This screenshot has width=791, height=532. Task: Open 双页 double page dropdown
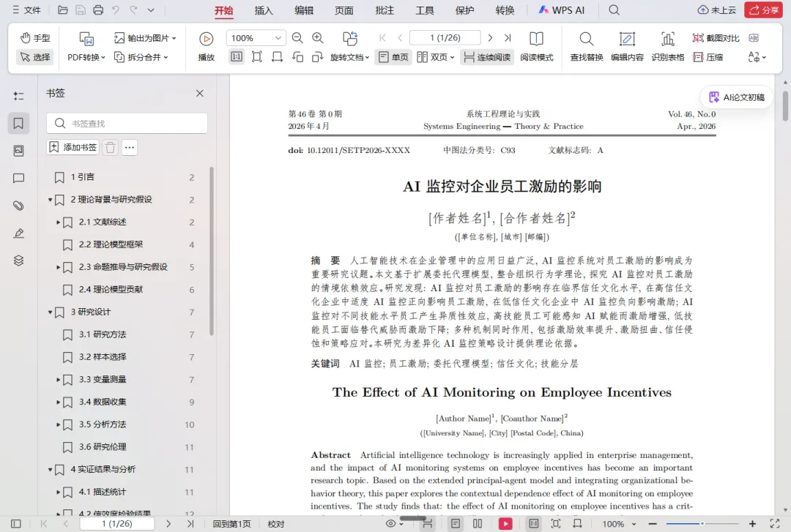click(x=436, y=57)
